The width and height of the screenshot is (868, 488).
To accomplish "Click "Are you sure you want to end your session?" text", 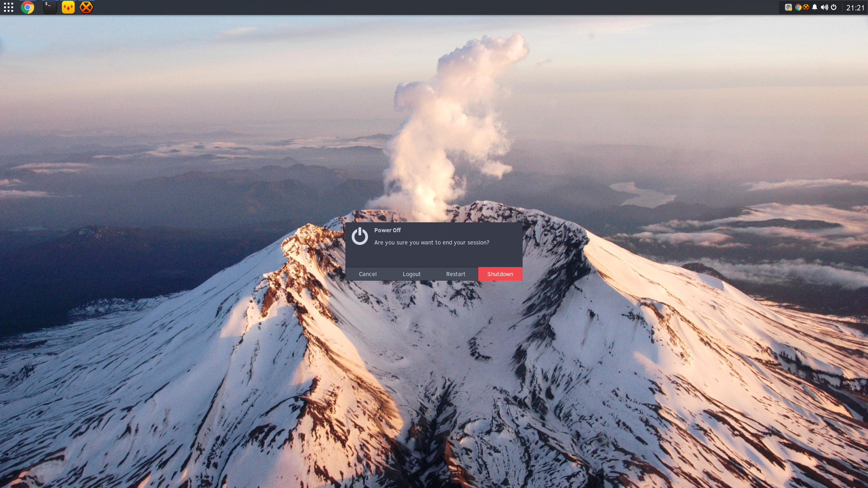I will (432, 243).
